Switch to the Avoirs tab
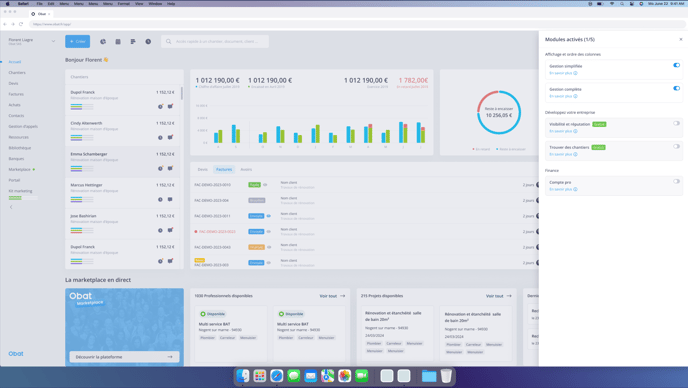The image size is (688, 388). pyautogui.click(x=246, y=169)
